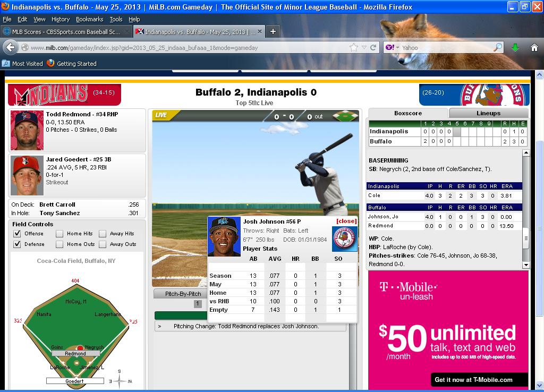Enable the Home Hits checkbox
Screen dimensions: 544x392
[x=59, y=234]
